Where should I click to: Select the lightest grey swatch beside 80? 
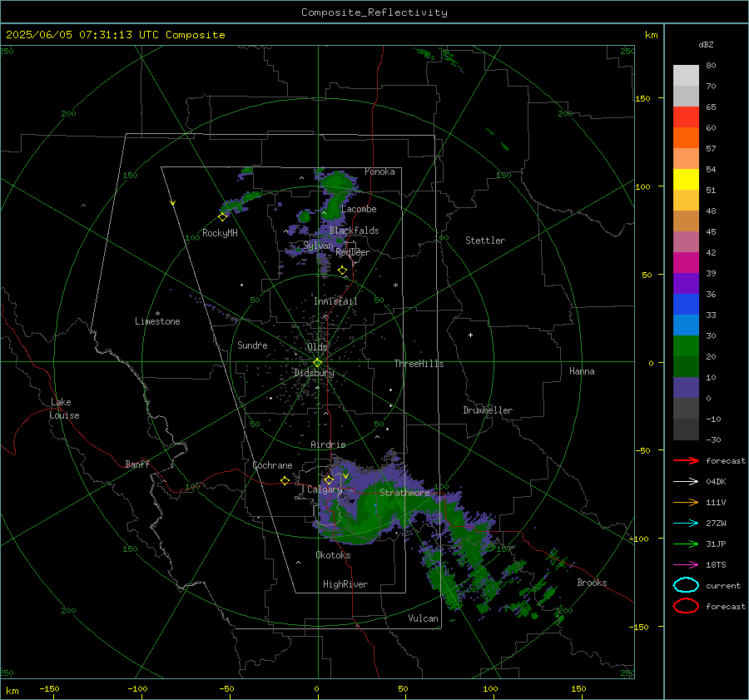[x=686, y=75]
